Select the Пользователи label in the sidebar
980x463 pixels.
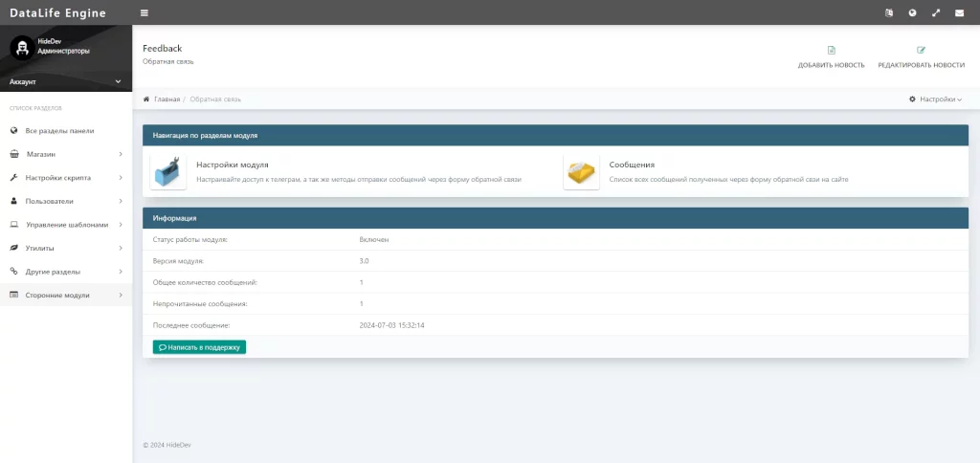click(x=50, y=201)
